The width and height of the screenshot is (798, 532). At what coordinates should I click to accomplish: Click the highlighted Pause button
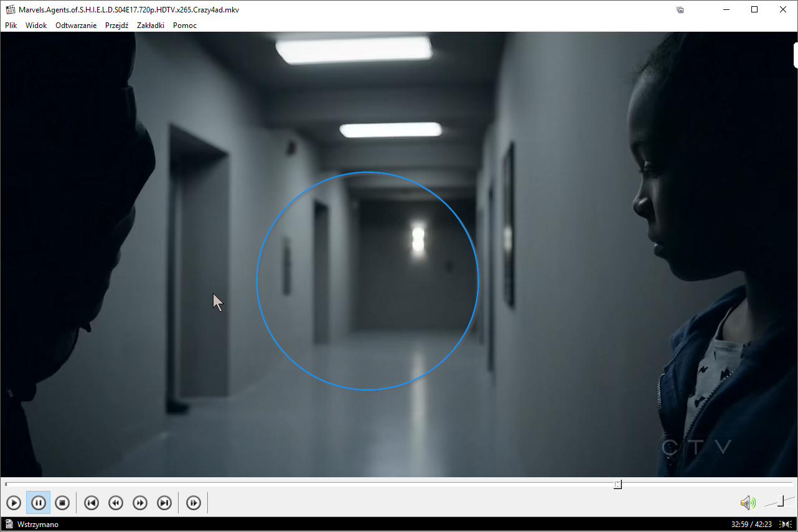[x=38, y=503]
